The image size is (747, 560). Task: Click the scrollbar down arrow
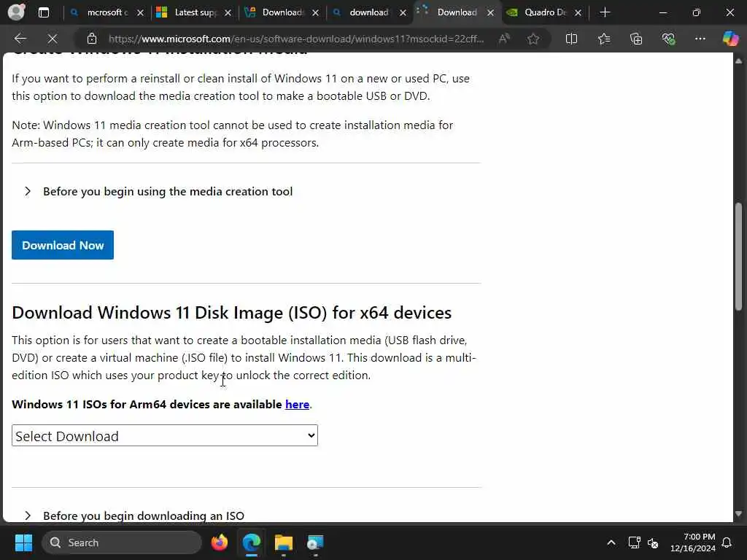click(x=738, y=514)
